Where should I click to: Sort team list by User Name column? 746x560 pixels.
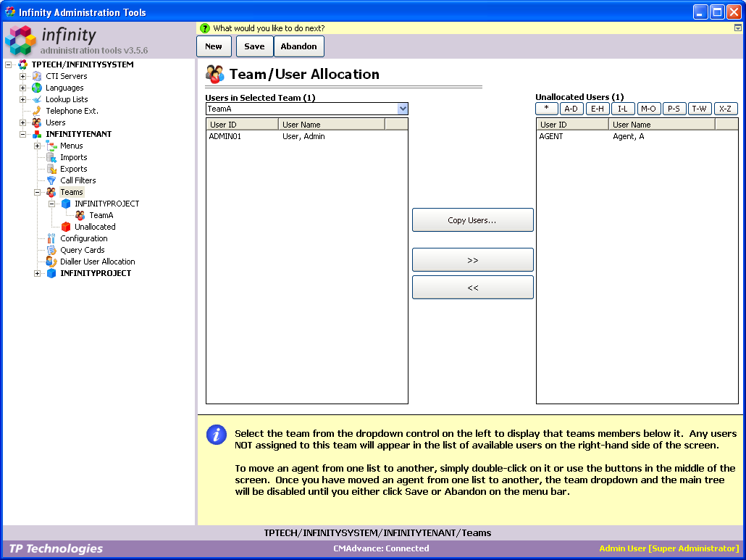tap(332, 125)
